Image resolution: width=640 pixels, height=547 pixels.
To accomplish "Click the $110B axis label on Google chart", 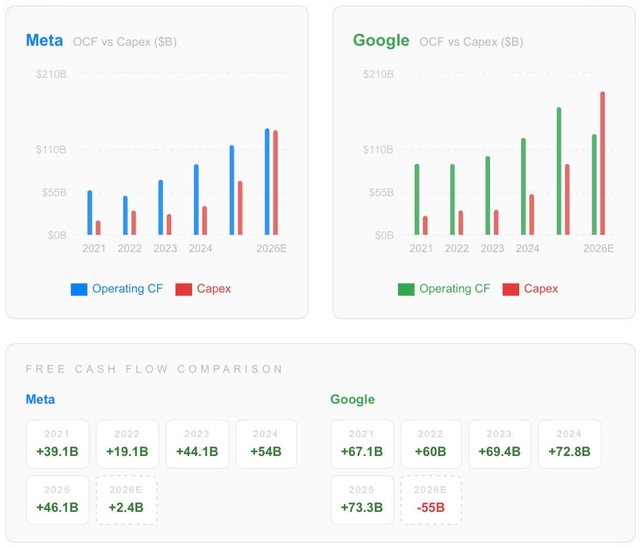I will (x=378, y=150).
